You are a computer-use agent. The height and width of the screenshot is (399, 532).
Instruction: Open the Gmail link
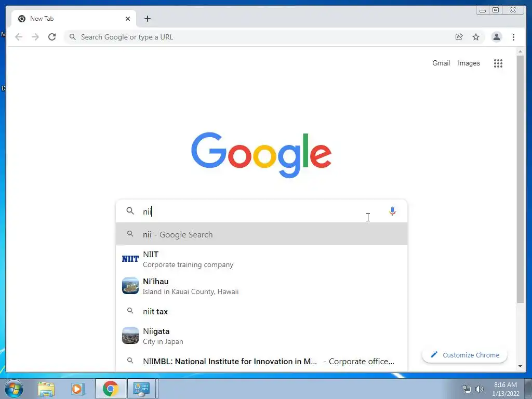click(441, 63)
